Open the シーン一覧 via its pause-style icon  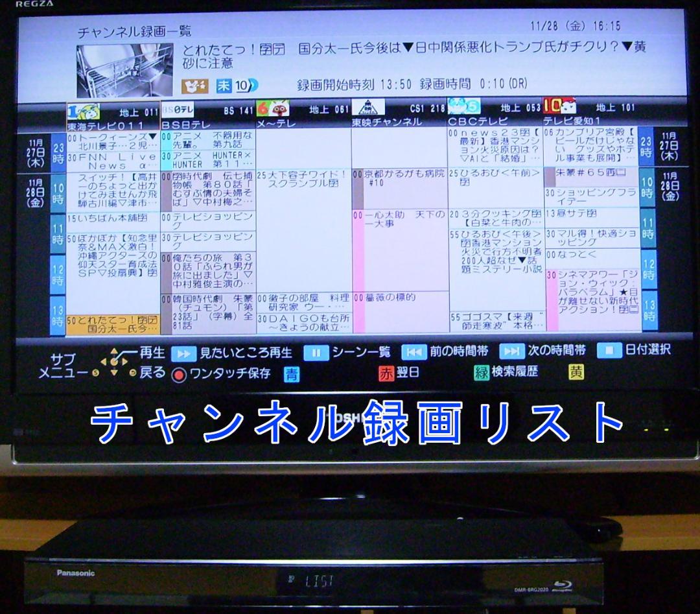[x=316, y=353]
